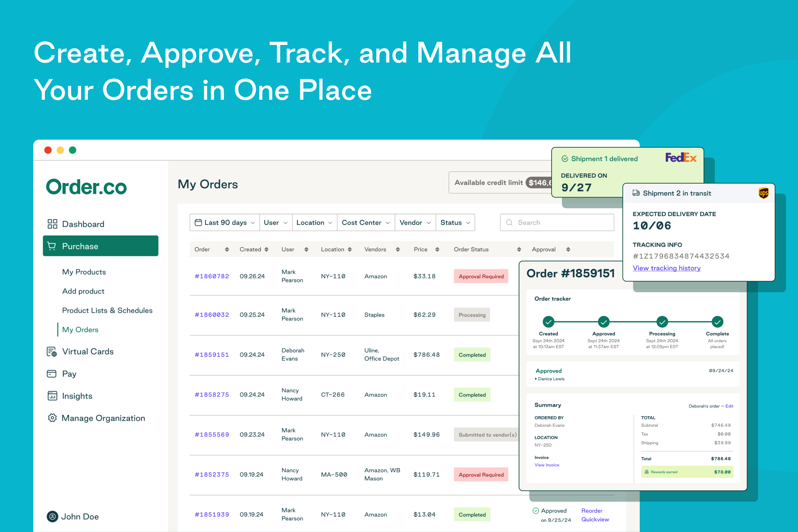Sort by Order Status column arrows
The height and width of the screenshot is (532, 798).
click(x=519, y=249)
